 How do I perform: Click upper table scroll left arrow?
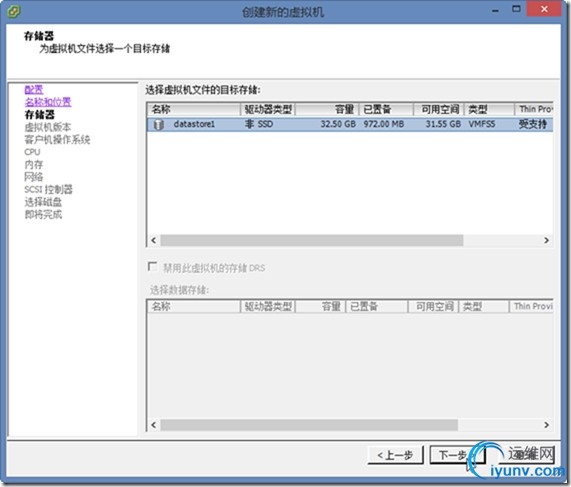pos(153,240)
